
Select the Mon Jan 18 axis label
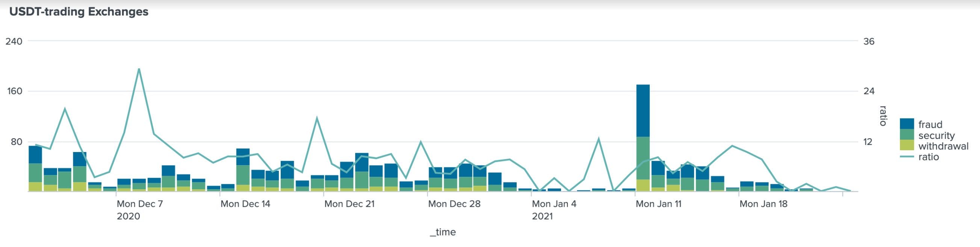(763, 204)
